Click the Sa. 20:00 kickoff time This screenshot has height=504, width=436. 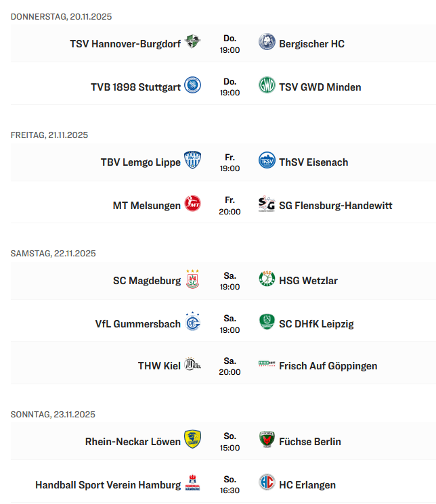[230, 366]
